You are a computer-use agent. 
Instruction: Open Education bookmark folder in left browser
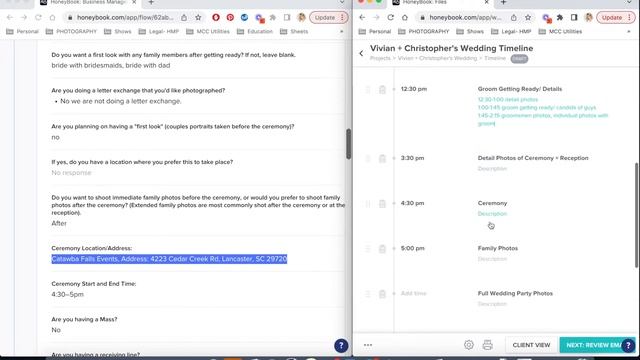255,31
